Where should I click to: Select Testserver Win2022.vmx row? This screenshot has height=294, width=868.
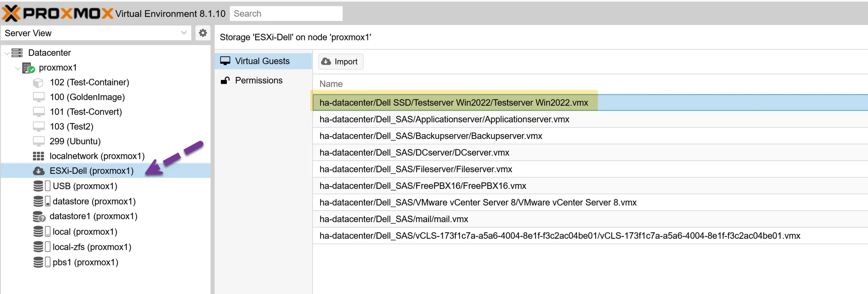(590, 103)
